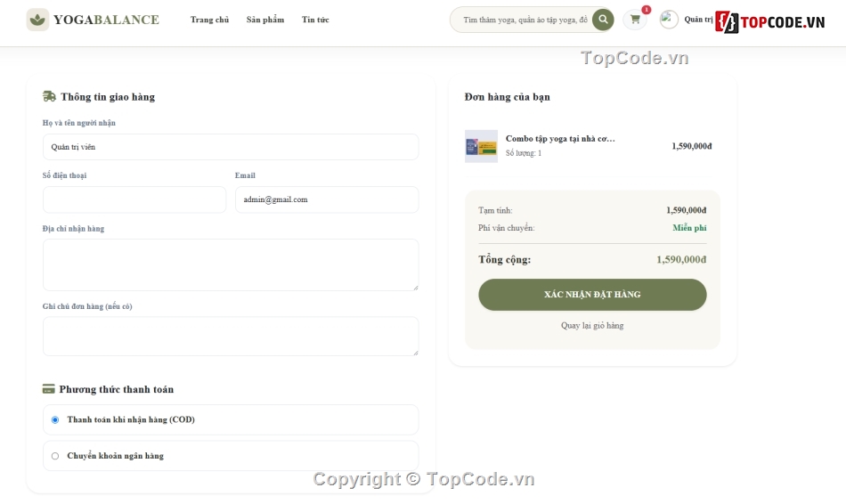Click the Tạm tính label
Viewport: 846px width, 504px height.
[495, 210]
